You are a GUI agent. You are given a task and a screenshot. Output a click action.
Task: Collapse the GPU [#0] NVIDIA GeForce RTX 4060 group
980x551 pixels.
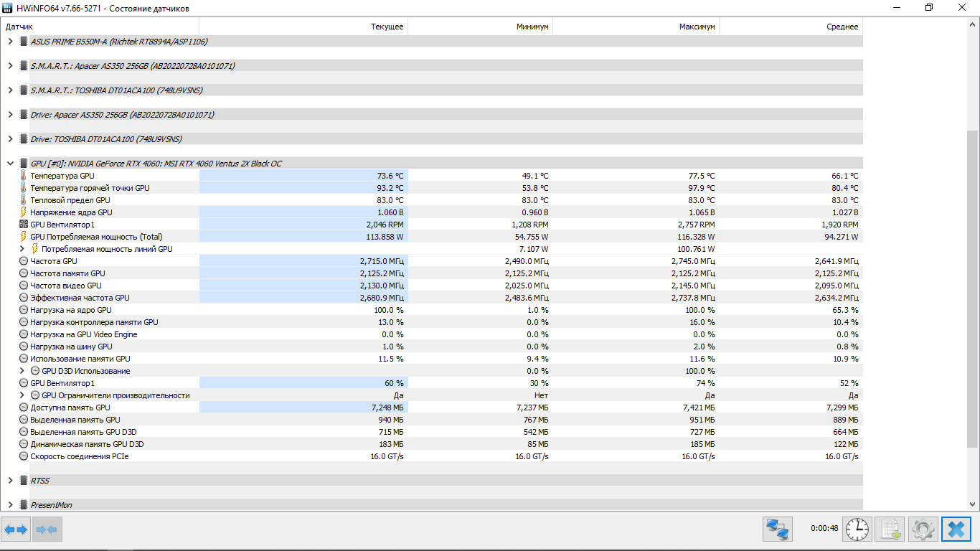(x=10, y=164)
